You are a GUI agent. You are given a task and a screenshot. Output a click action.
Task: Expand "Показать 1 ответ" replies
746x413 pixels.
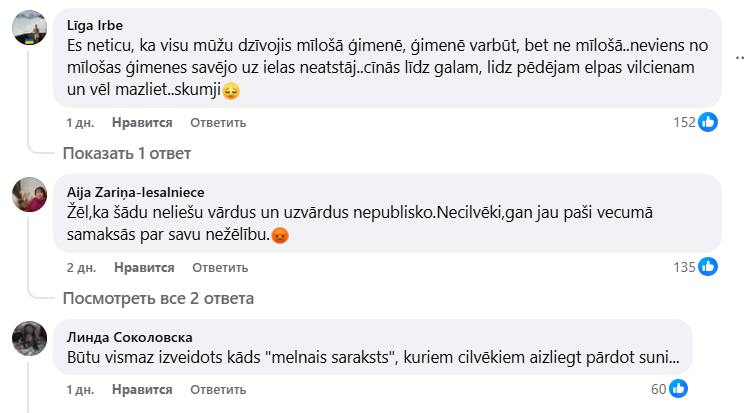pyautogui.click(x=126, y=154)
